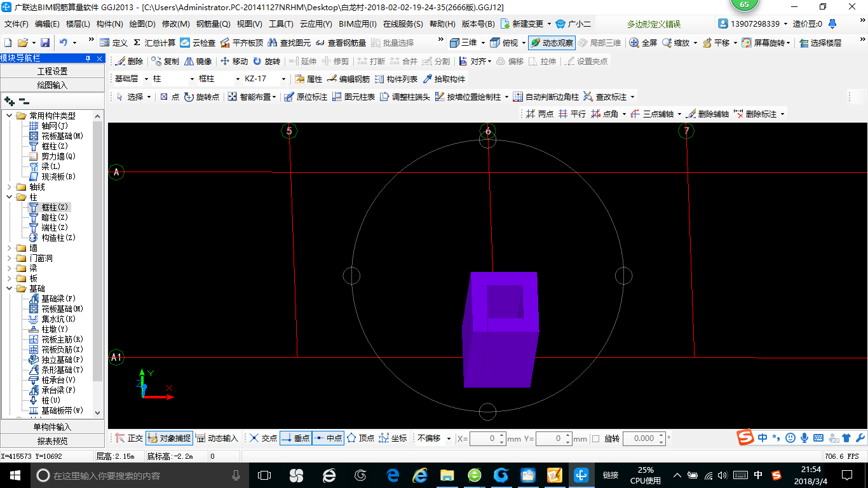Click 两点 auxiliary axis tool
Viewport: 868px width, 488px height.
pos(539,114)
